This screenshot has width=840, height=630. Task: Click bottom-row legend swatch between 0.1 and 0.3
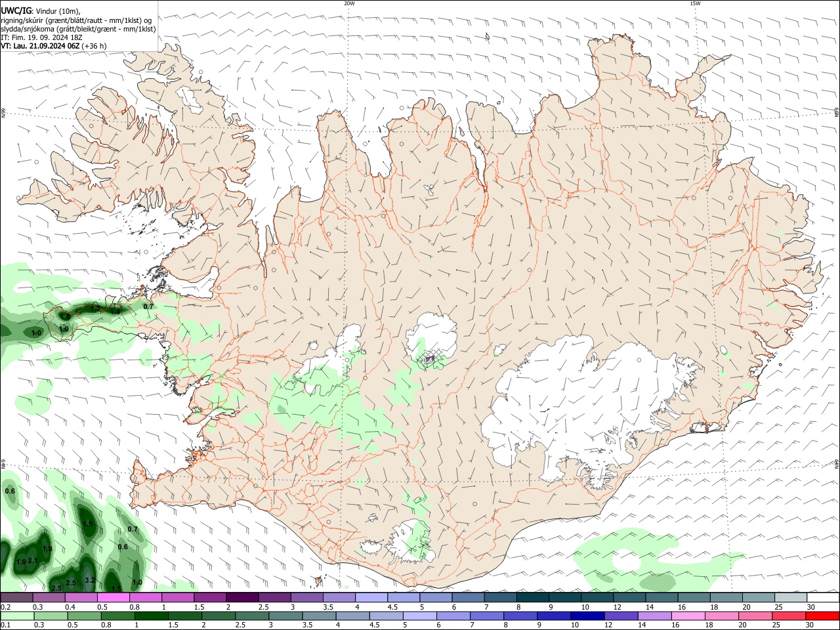pos(16,616)
